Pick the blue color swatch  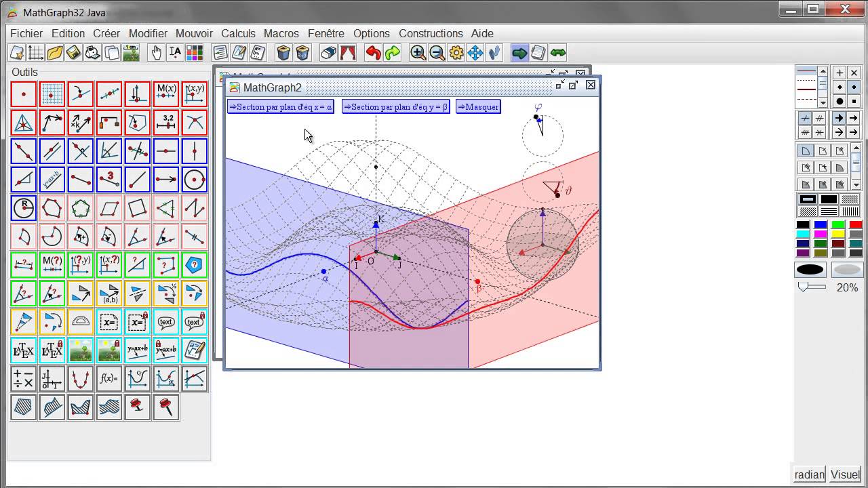(821, 225)
